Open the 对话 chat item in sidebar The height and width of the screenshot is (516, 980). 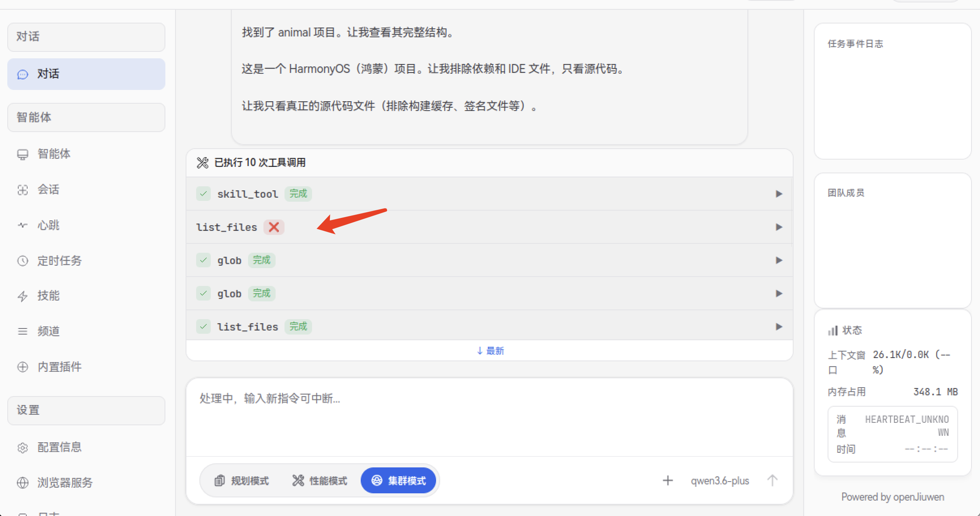[x=86, y=74]
